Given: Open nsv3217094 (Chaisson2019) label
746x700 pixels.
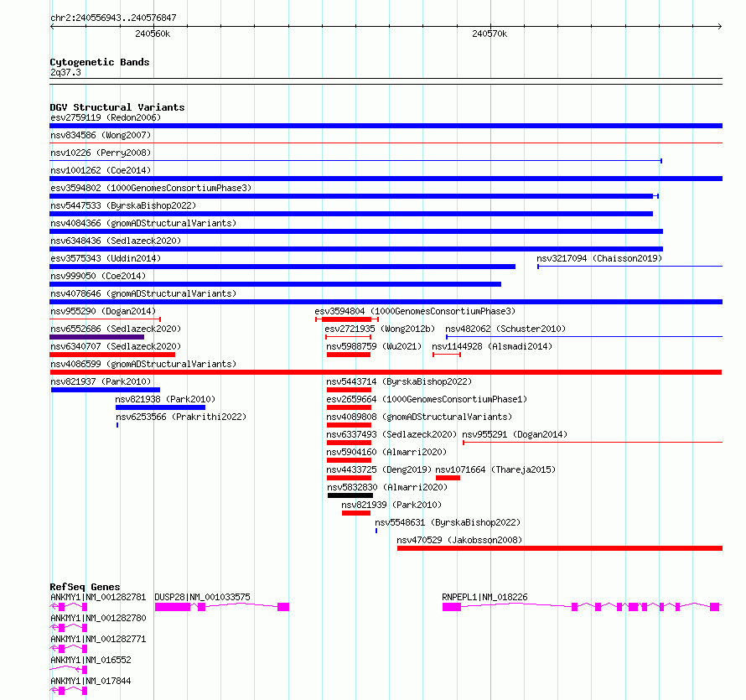Looking at the screenshot, I should point(599,258).
